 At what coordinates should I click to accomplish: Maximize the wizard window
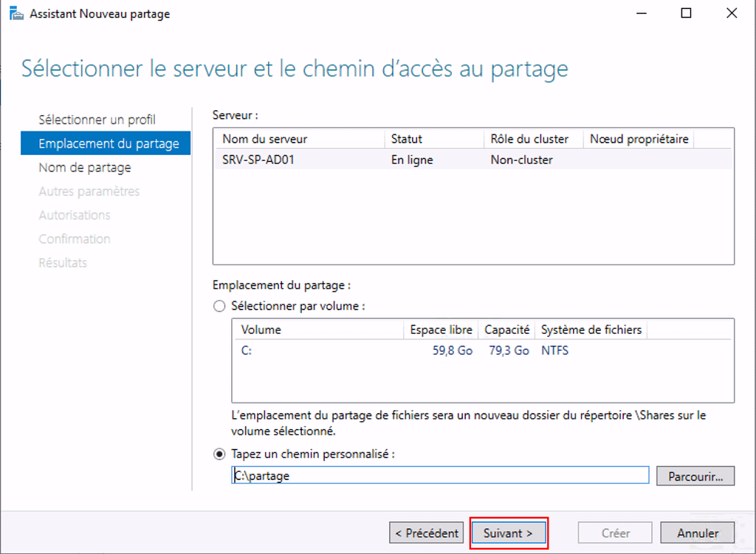[687, 13]
